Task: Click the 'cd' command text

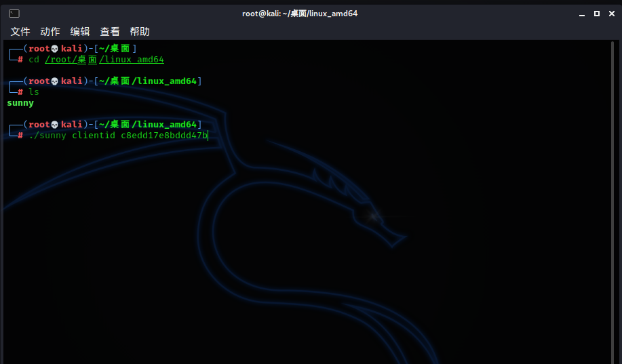Action: 34,60
